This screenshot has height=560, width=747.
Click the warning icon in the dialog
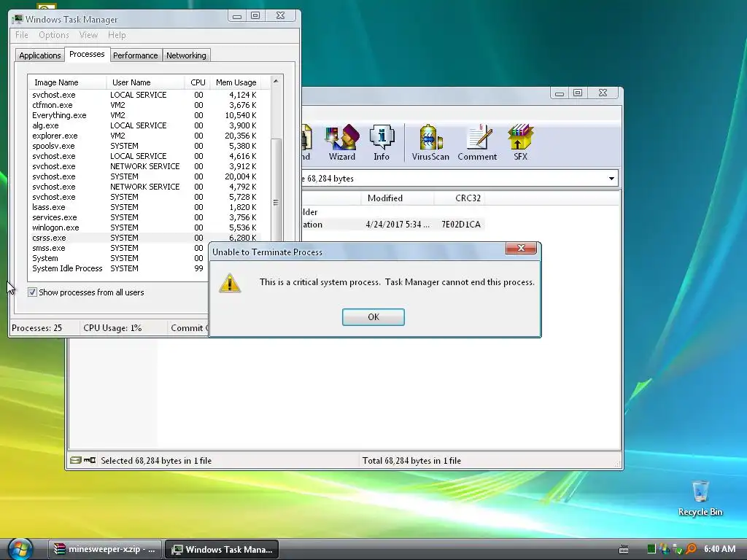[230, 283]
